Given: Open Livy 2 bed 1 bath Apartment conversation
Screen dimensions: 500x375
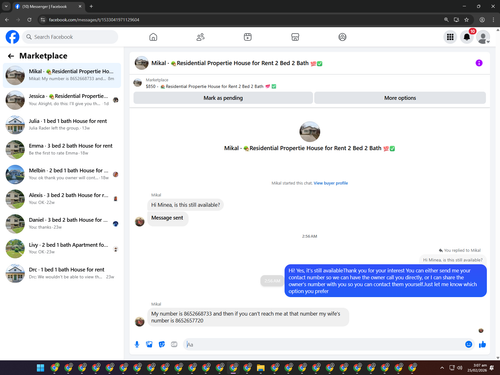Looking at the screenshot, I should pyautogui.click(x=62, y=248).
